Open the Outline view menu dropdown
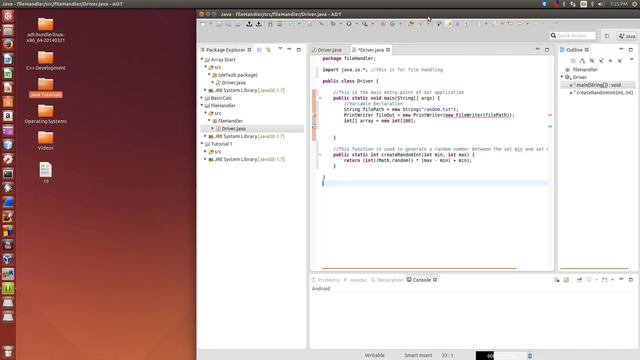 point(631,60)
